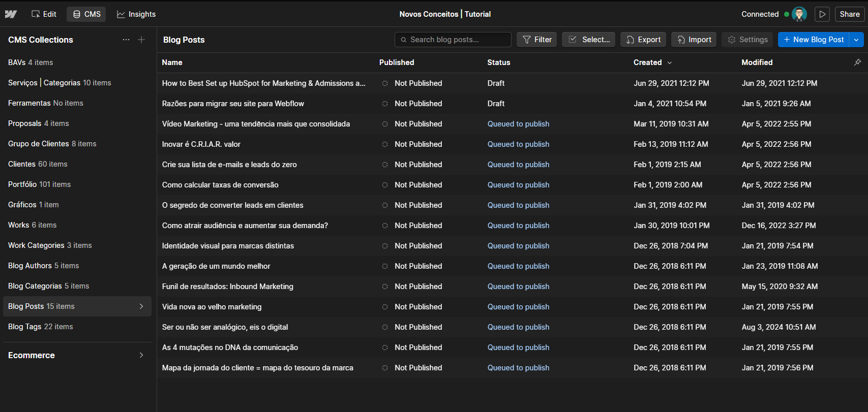This screenshot has height=412, width=868.
Task: Click the user avatar icon
Action: (x=799, y=14)
